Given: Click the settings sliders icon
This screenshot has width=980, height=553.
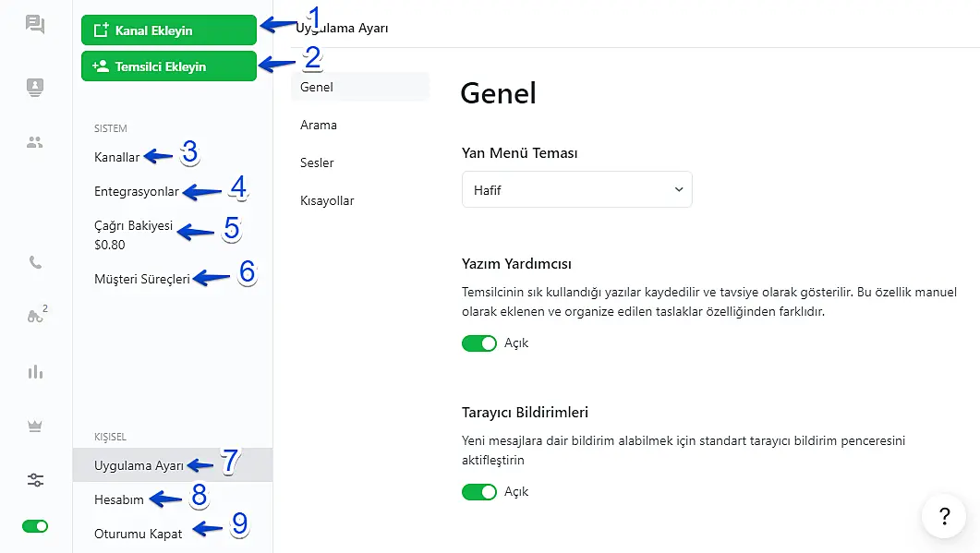Looking at the screenshot, I should point(35,480).
